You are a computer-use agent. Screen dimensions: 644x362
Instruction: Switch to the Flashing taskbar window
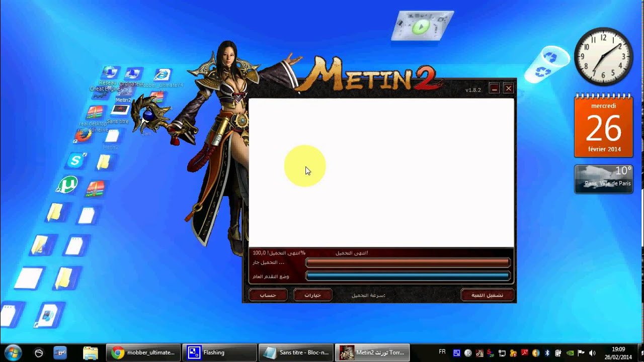[219, 353]
